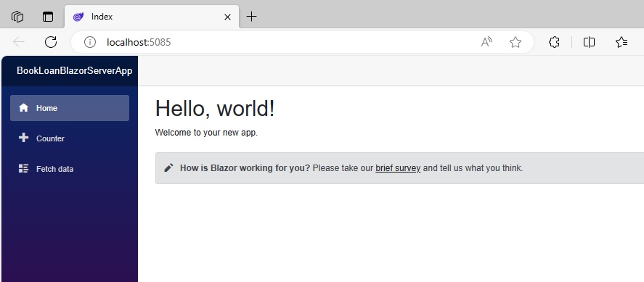View site information icon
Screen dimensions: 644x282
(89, 42)
